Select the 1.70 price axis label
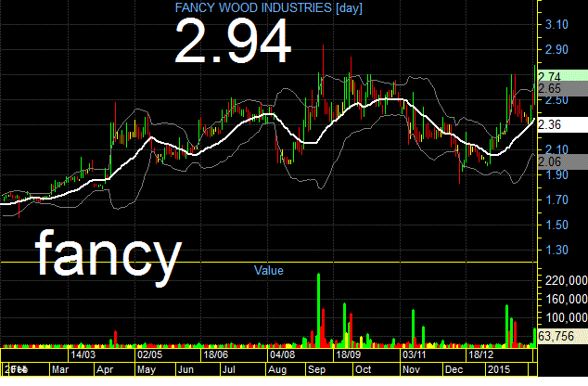Image resolution: width=588 pixels, height=386 pixels. point(556,199)
